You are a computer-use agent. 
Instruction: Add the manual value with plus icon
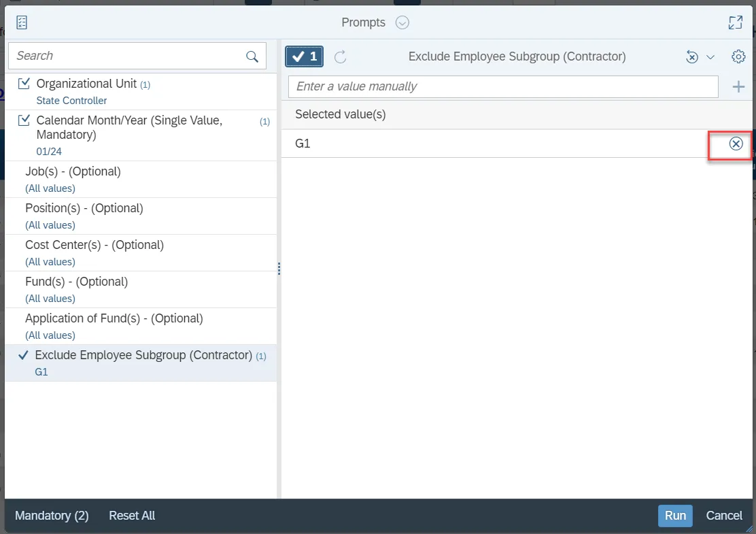pyautogui.click(x=738, y=87)
